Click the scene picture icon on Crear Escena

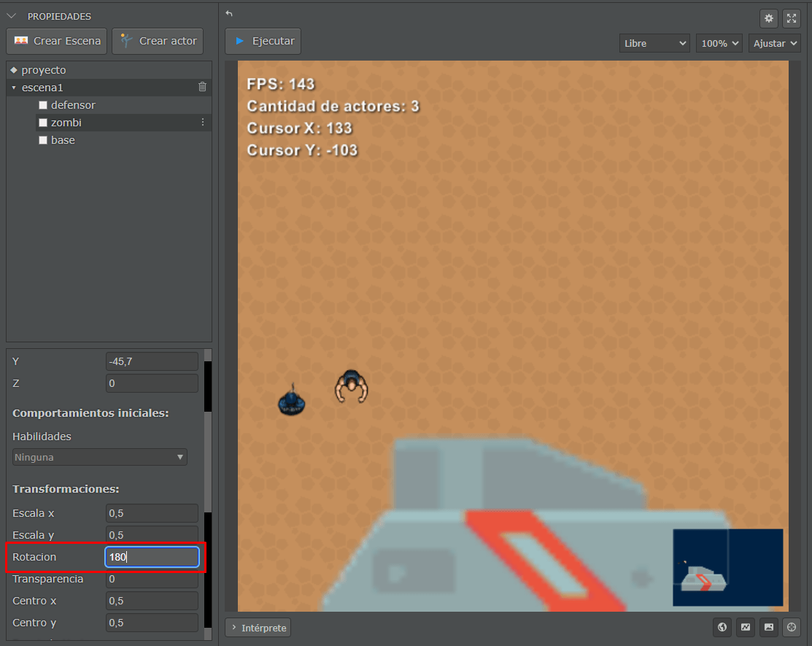tap(21, 41)
